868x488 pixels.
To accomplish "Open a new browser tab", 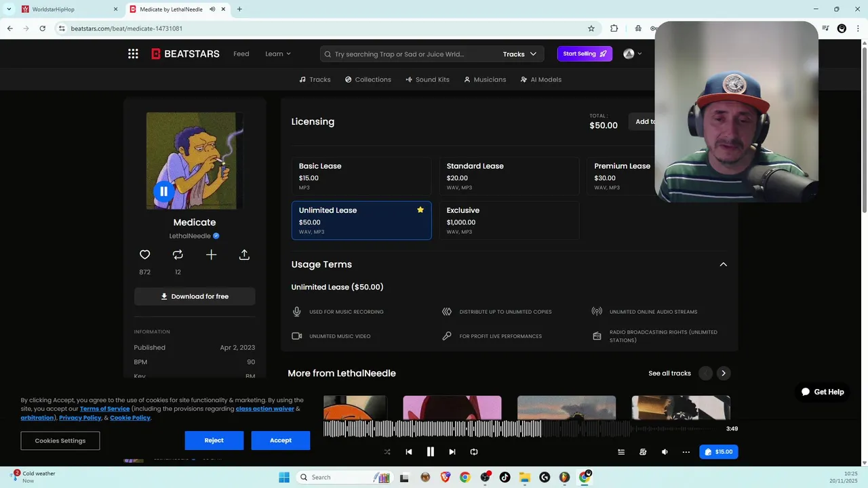I will 239,9.
